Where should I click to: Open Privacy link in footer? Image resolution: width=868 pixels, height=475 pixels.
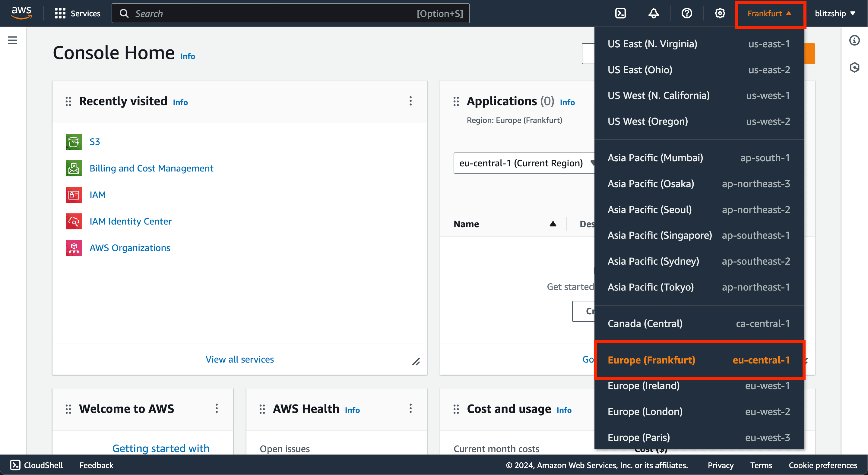(x=721, y=465)
